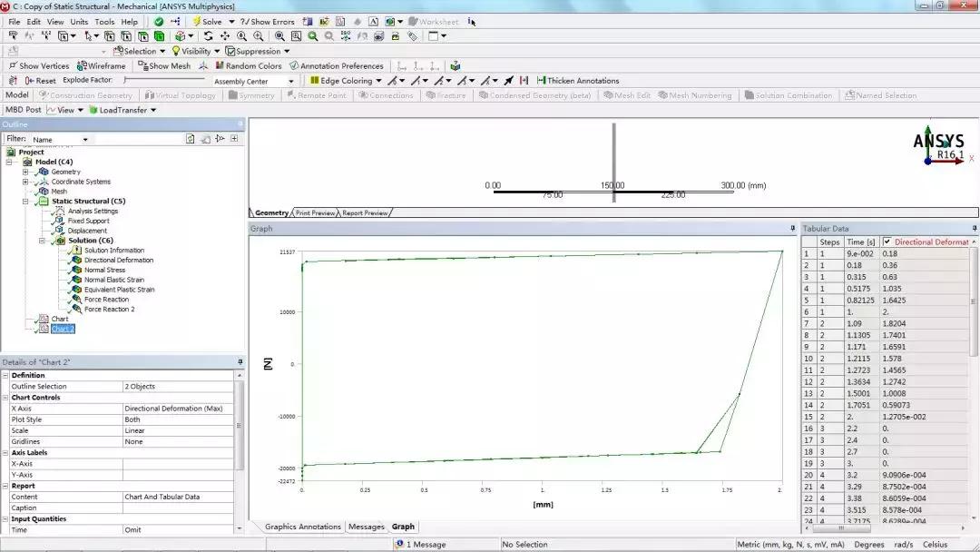The height and width of the screenshot is (552, 980).
Task: Open the Units menu
Action: (x=79, y=22)
